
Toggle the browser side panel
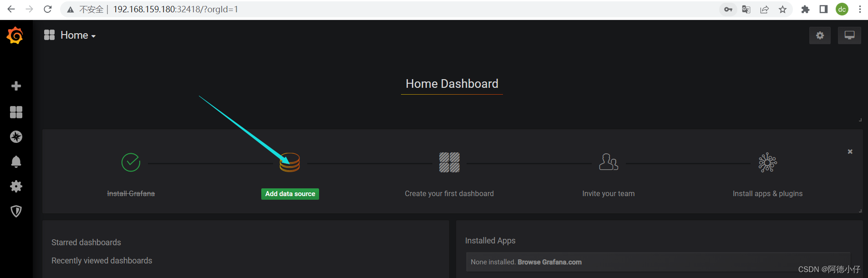(823, 9)
